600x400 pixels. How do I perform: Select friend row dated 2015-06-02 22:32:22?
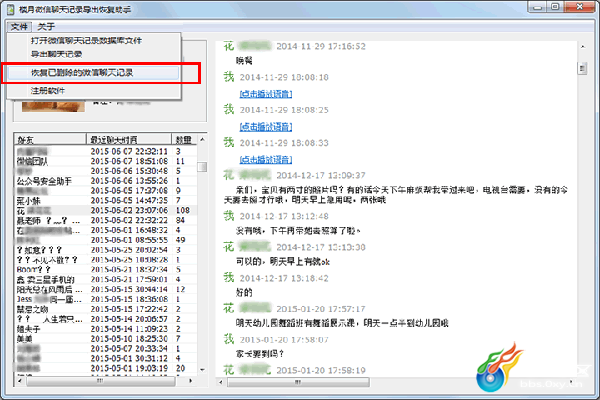coord(106,220)
